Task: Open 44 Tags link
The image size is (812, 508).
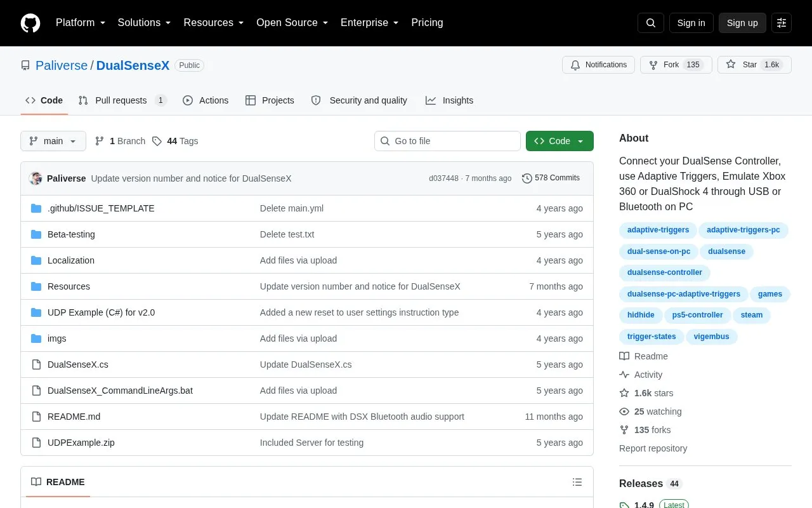Action: click(x=175, y=141)
